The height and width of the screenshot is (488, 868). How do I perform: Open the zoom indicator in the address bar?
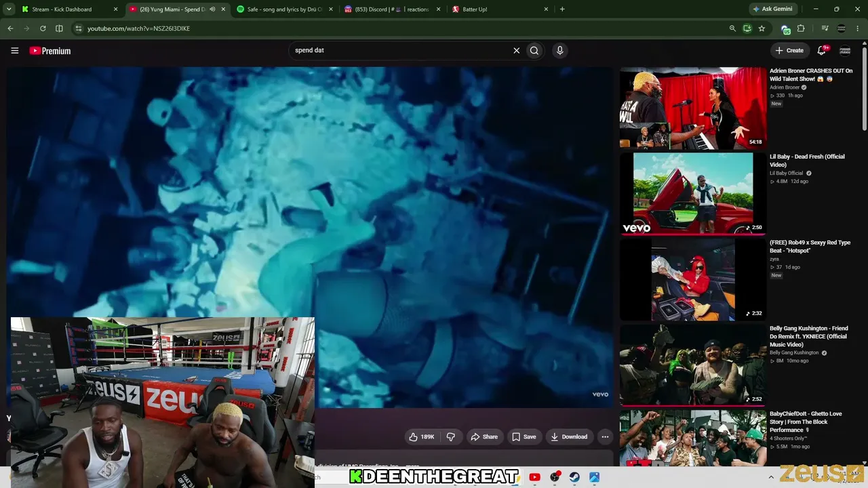click(x=732, y=28)
